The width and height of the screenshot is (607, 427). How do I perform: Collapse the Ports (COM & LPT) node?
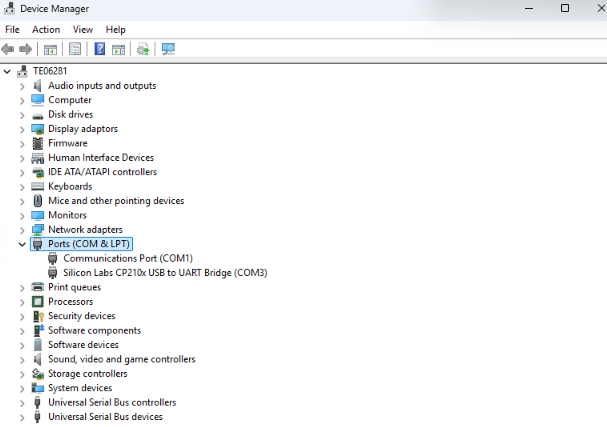click(22, 244)
